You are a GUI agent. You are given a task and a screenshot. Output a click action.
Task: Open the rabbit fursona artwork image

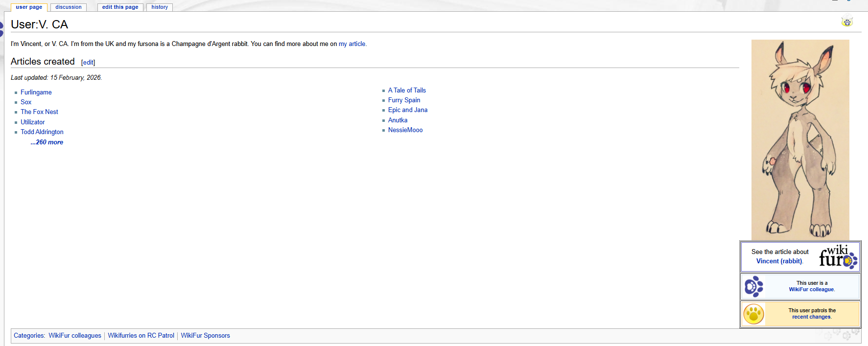coord(800,139)
